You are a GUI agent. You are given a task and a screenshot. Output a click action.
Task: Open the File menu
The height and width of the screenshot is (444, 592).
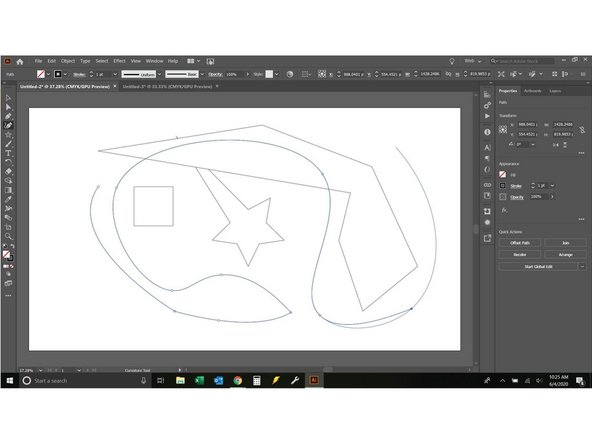[39, 61]
